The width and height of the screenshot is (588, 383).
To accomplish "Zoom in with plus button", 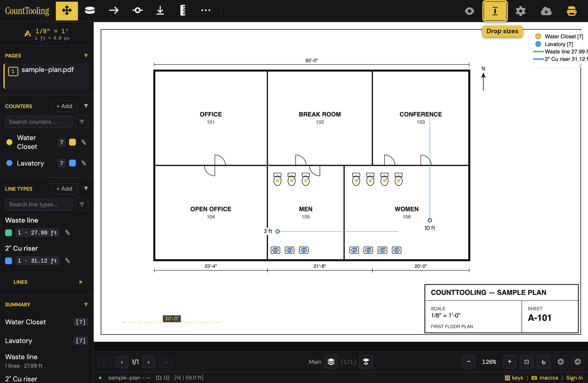I will tap(509, 362).
